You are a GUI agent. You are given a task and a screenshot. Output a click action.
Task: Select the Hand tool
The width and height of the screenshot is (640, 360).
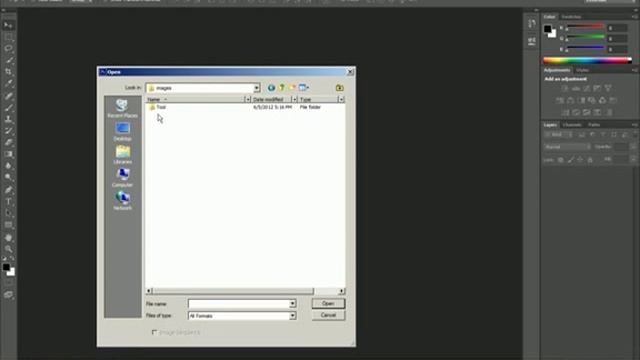point(8,237)
